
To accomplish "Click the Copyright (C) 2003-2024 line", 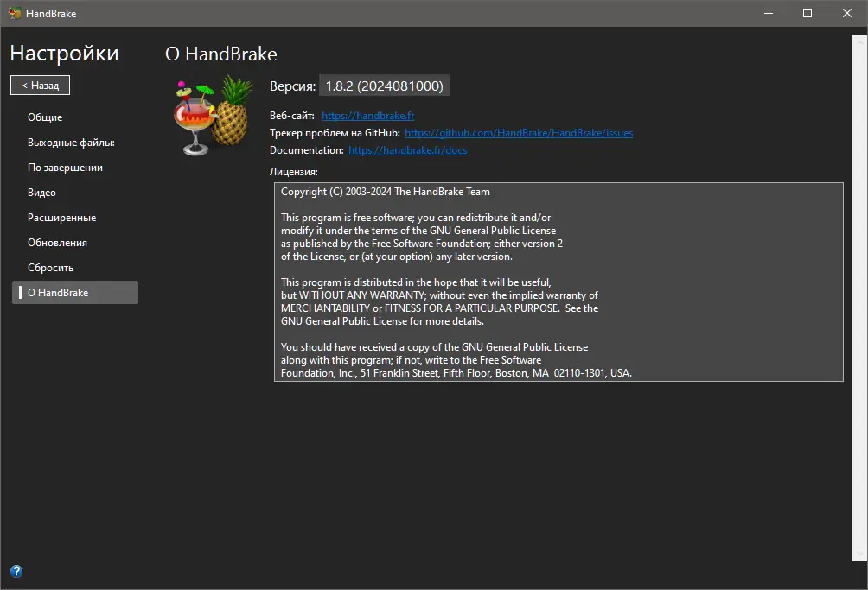I will pos(386,192).
